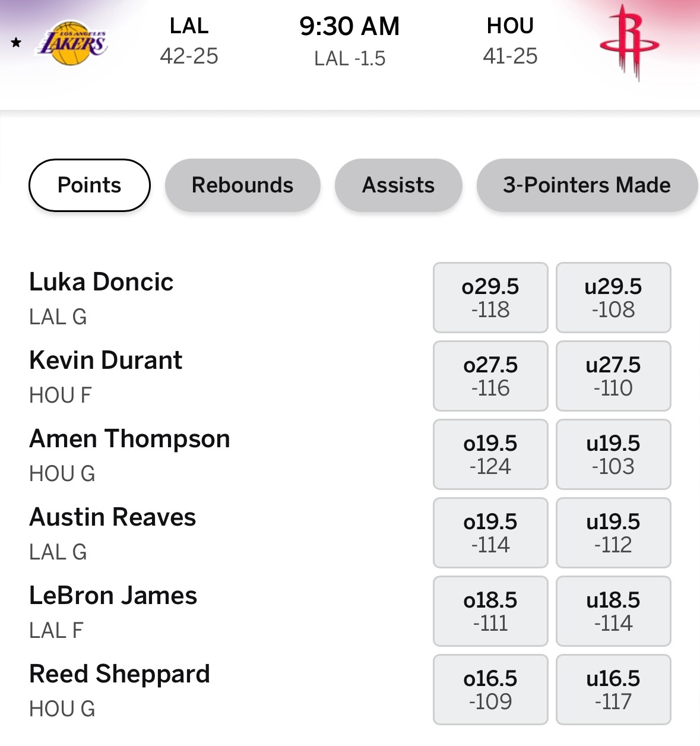Open the 3-Pointers Made tab

click(587, 185)
